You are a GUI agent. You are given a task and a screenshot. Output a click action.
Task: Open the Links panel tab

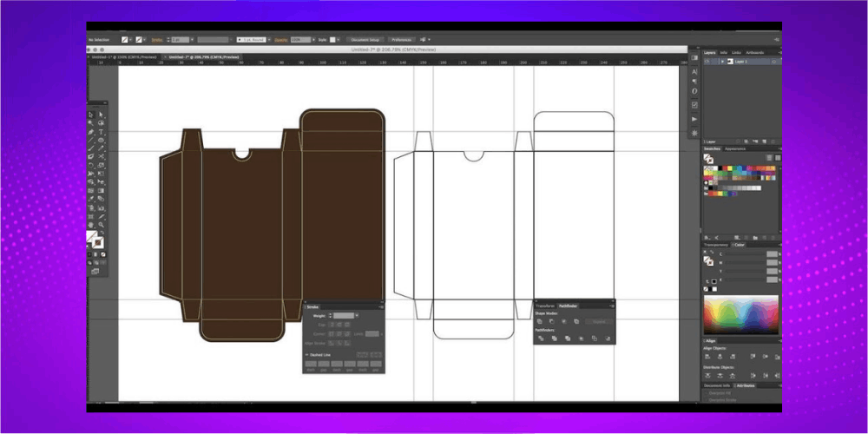pyautogui.click(x=736, y=53)
